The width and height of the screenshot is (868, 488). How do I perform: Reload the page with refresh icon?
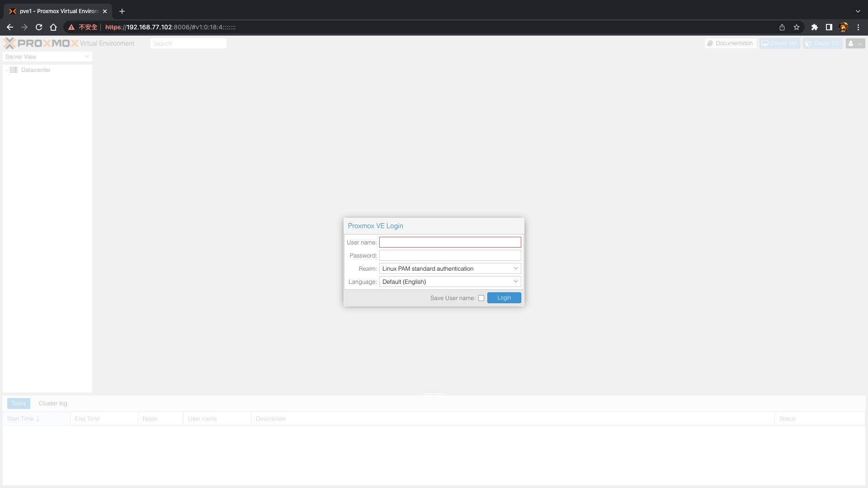coord(39,27)
